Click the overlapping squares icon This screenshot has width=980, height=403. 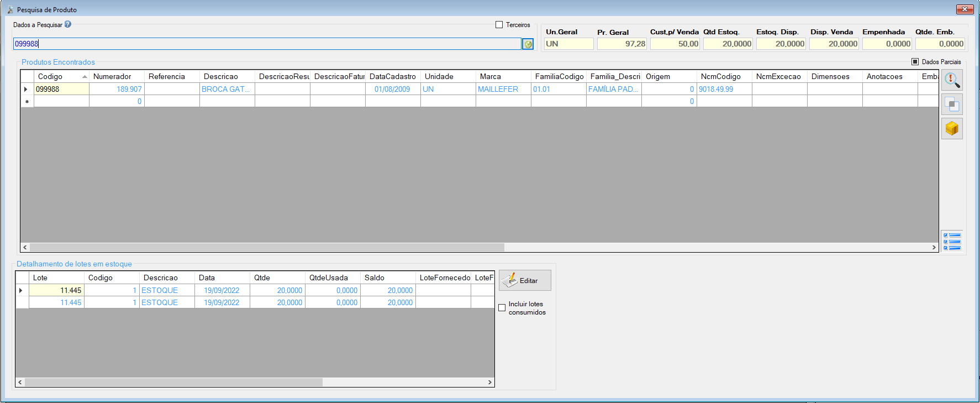click(952, 104)
